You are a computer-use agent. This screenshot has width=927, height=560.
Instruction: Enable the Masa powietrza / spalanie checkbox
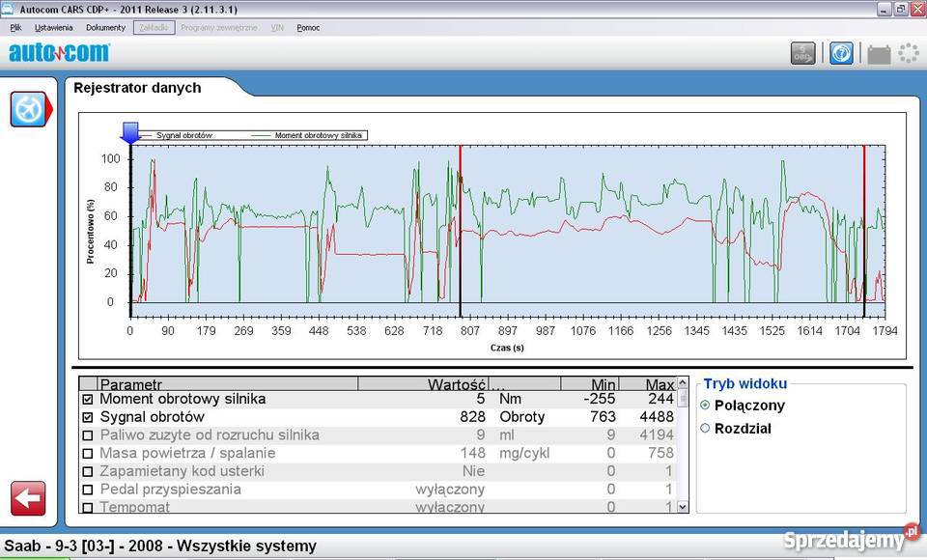point(89,454)
